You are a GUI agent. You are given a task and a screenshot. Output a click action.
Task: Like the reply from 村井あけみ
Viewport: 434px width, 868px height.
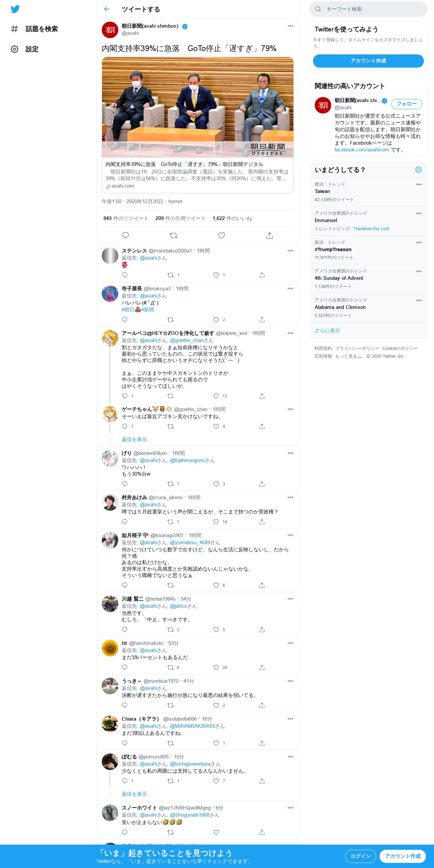tap(216, 522)
